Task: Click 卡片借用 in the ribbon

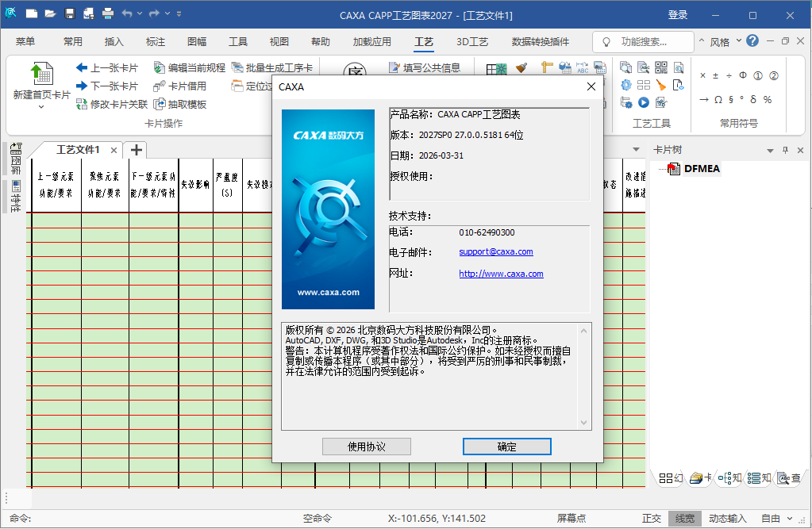Action: click(180, 86)
